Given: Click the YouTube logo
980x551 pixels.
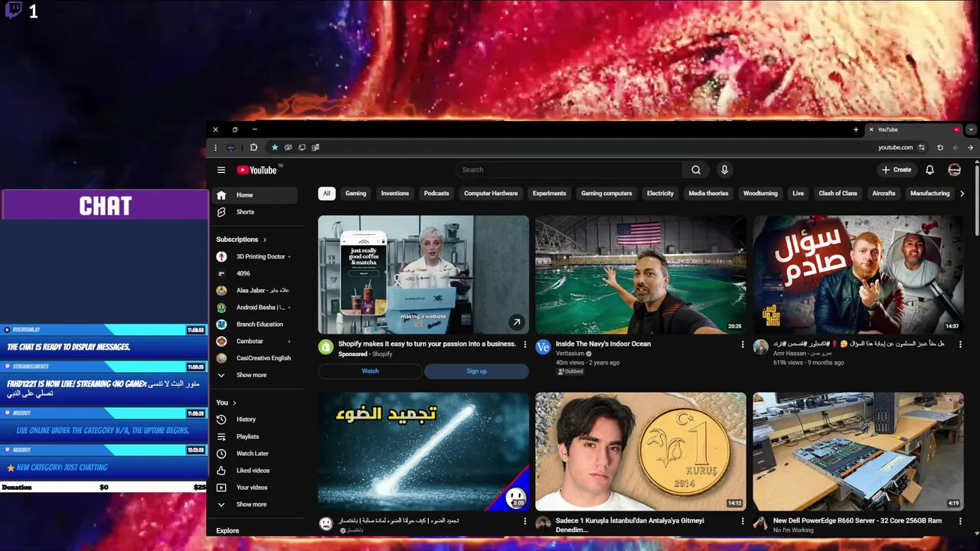Looking at the screenshot, I should (x=256, y=170).
